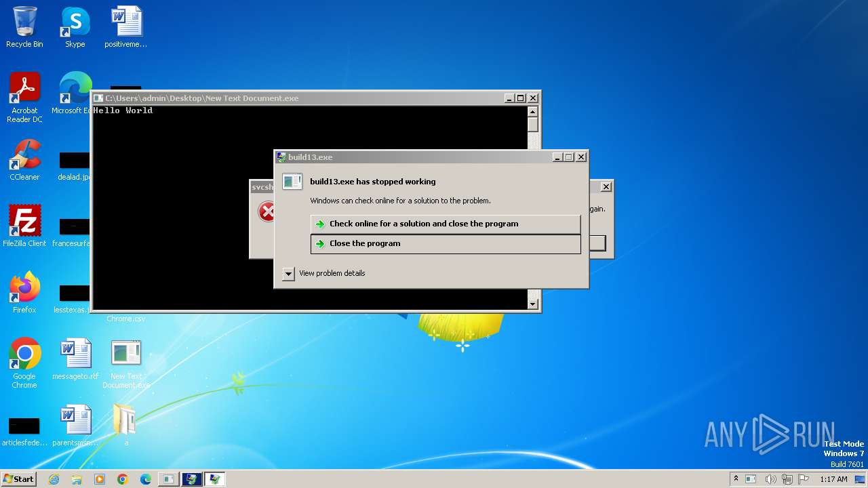Screen dimensions: 868x488
Task: Click the console window scroll up arrow
Action: tap(533, 111)
